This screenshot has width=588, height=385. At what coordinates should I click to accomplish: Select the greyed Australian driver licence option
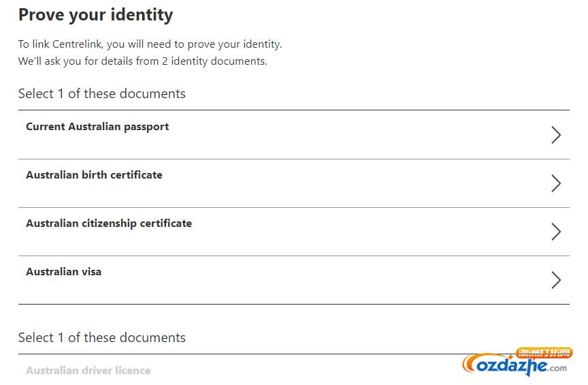[x=88, y=371]
